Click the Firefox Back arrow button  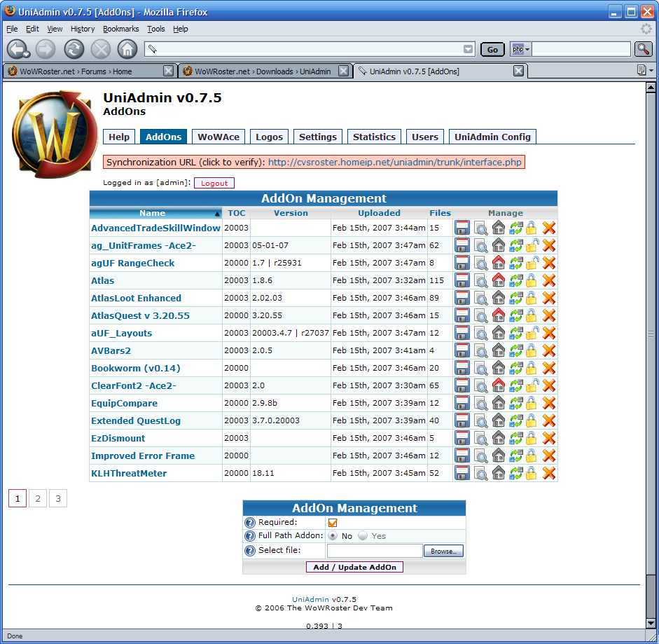[x=17, y=49]
